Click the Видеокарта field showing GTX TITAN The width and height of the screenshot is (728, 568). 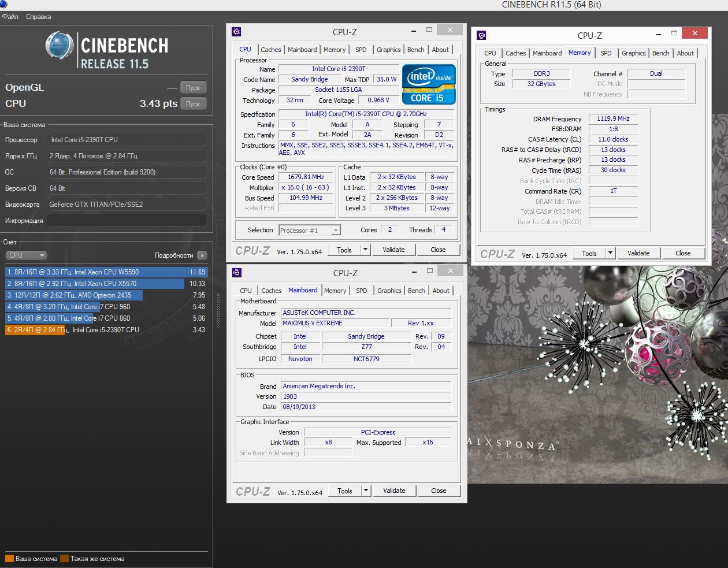pyautogui.click(x=127, y=205)
